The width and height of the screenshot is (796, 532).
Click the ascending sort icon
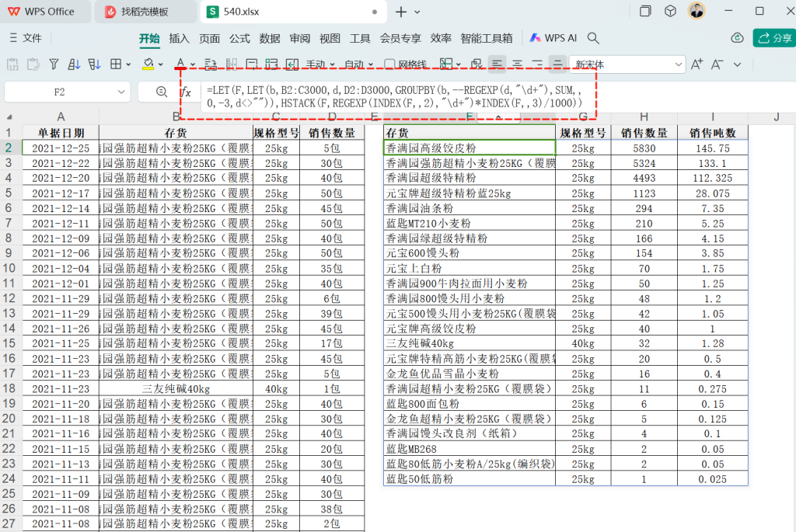pyautogui.click(x=74, y=64)
